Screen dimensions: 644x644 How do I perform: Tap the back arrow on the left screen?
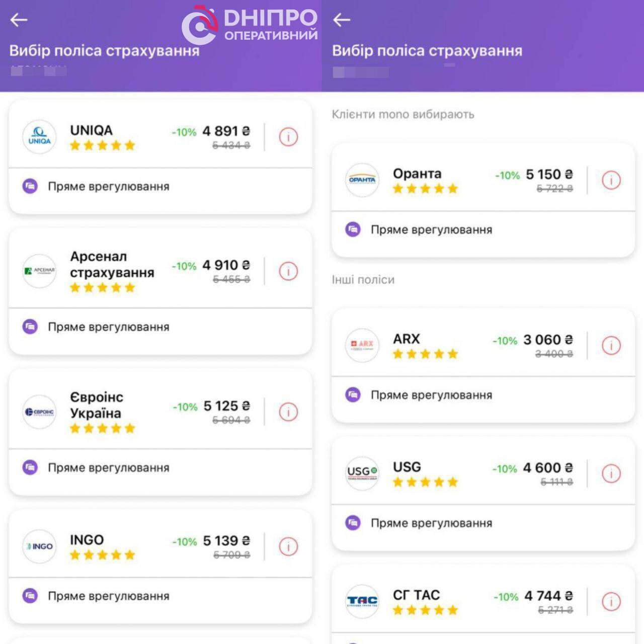coord(18,21)
